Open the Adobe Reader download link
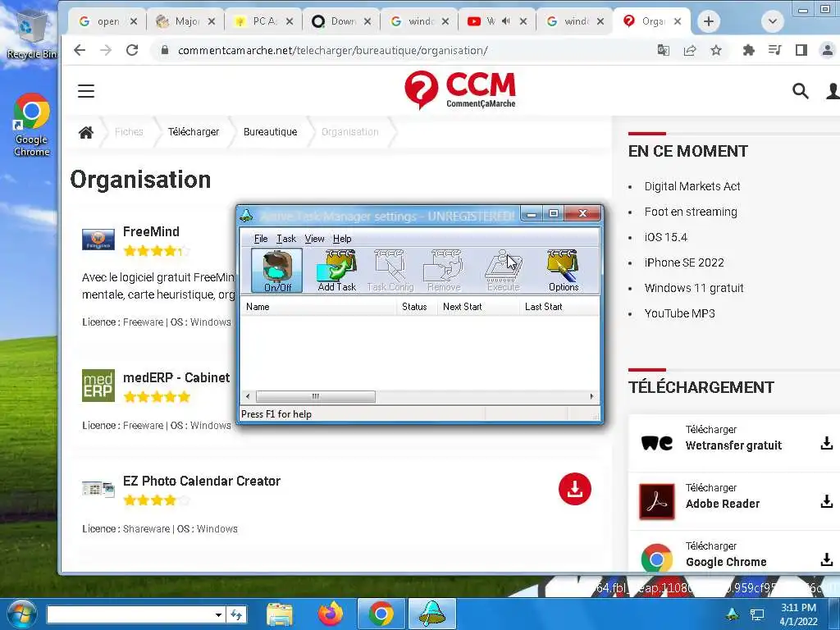Viewport: 840px width, 630px height. tap(722, 504)
